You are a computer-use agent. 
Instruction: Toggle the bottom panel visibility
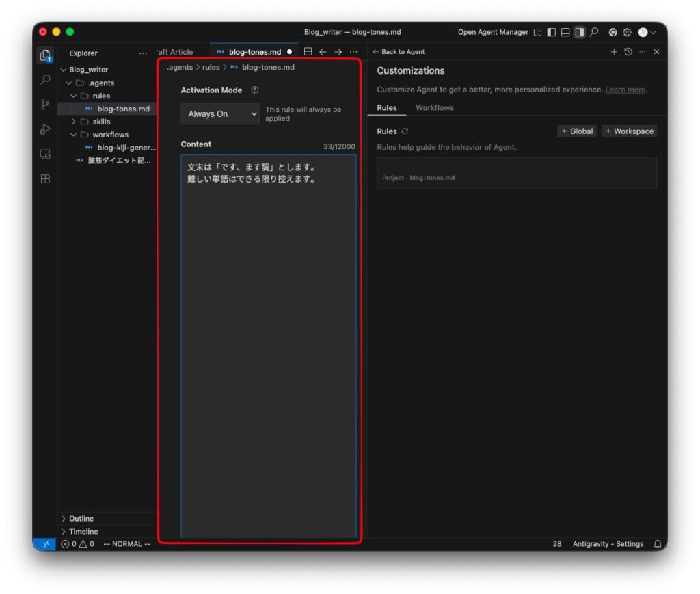[565, 32]
